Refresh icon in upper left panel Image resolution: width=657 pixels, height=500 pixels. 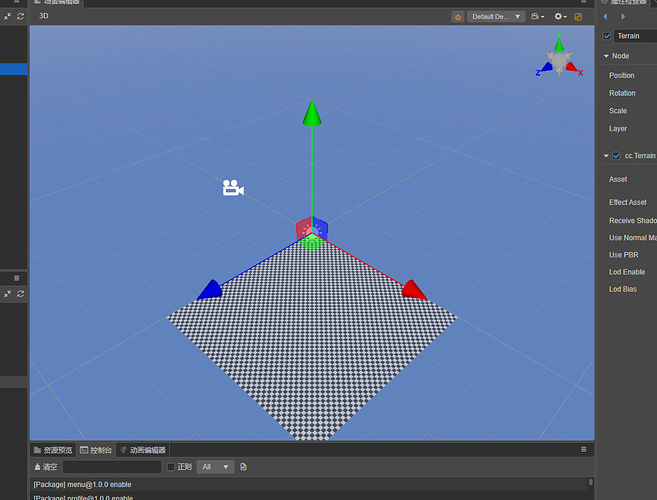pyautogui.click(x=20, y=16)
